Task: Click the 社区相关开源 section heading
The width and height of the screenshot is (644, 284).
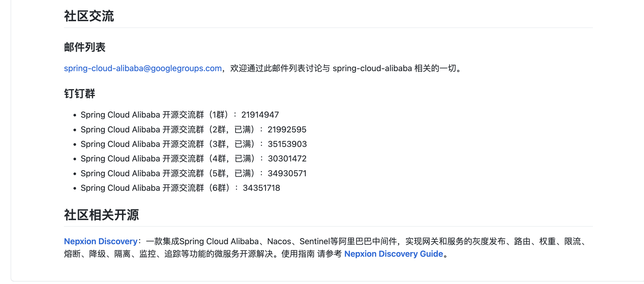Action: click(102, 215)
